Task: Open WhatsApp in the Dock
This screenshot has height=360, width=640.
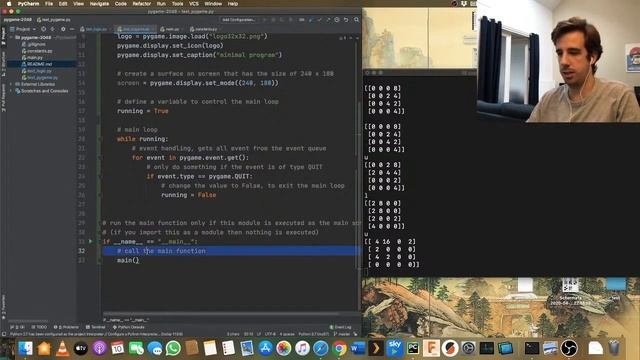Action: click(x=173, y=348)
